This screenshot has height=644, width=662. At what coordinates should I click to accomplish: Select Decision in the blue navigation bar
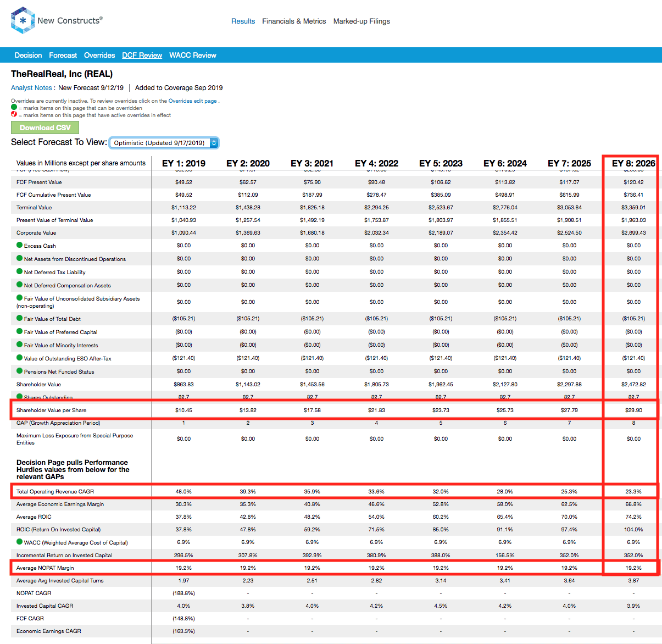click(28, 55)
